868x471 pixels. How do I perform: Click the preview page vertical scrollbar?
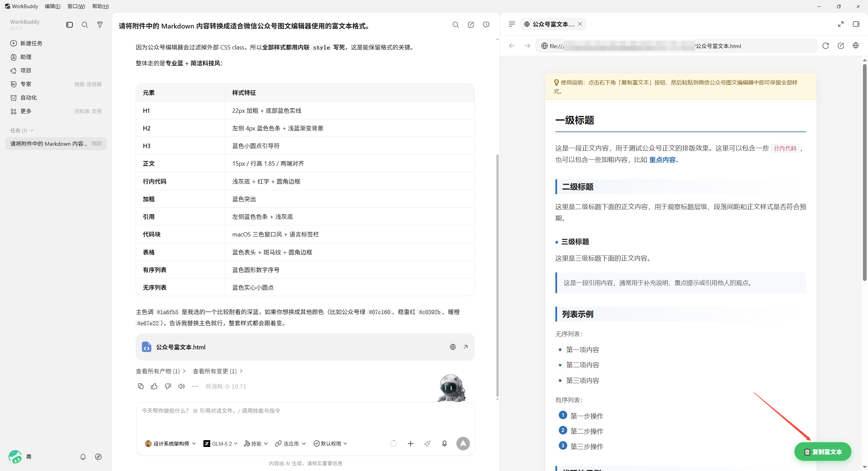[x=865, y=172]
